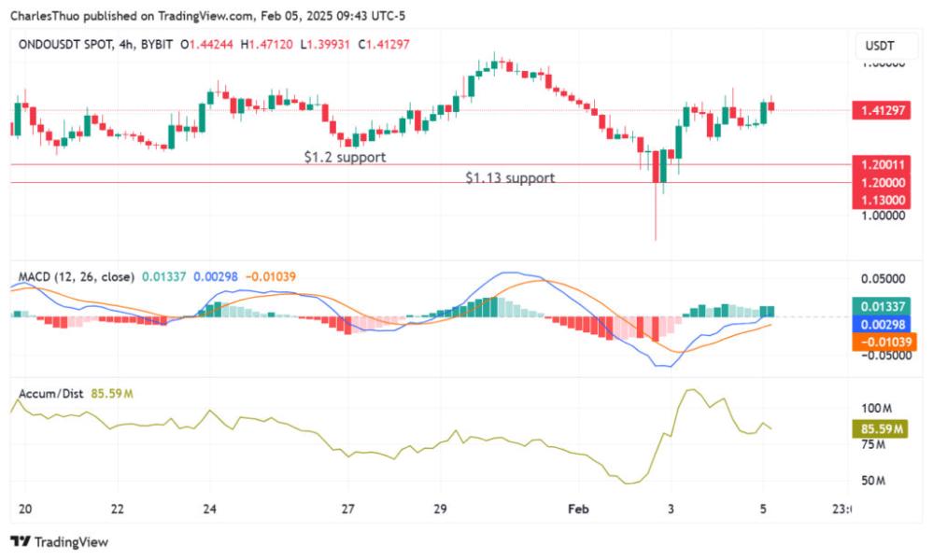Click the orange −0.01039 value in MACD legend

270,276
